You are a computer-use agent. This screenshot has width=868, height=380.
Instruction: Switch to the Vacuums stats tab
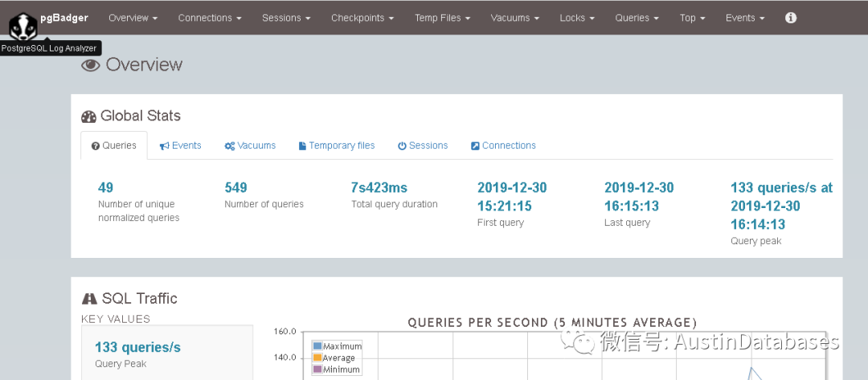click(250, 145)
